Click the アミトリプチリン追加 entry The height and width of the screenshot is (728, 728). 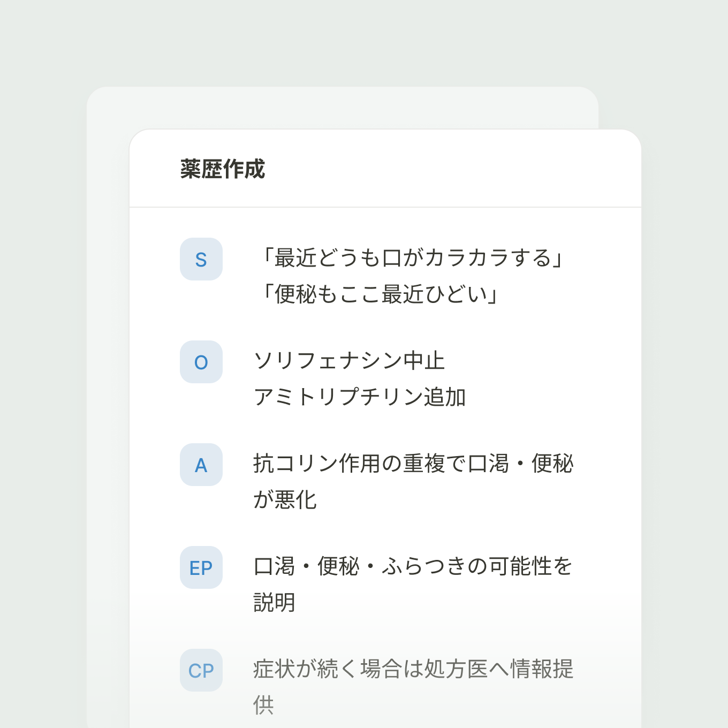tap(360, 397)
